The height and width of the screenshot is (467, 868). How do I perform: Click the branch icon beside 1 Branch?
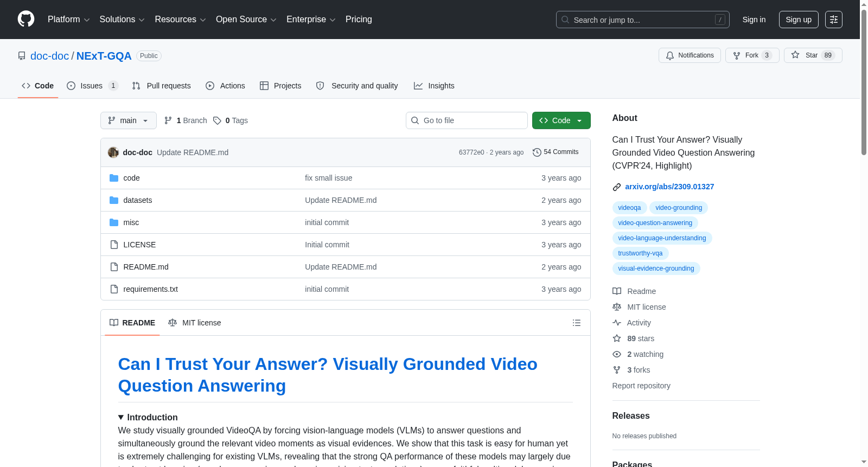click(x=168, y=120)
